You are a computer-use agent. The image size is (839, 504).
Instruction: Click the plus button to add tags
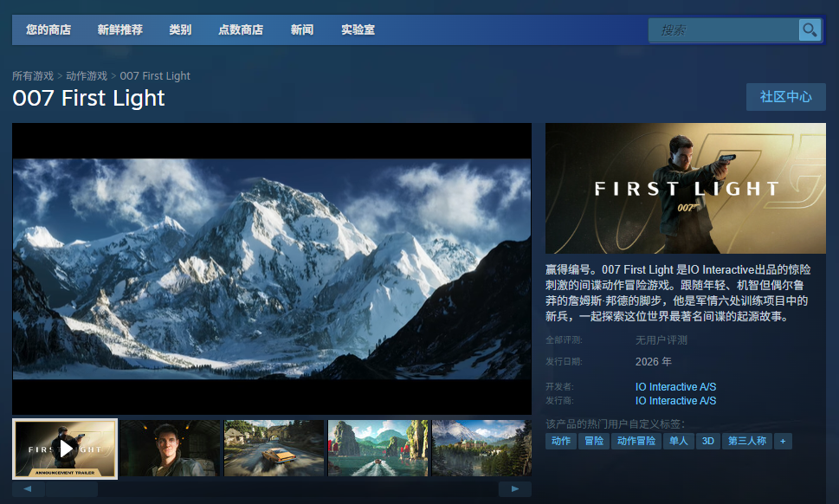coord(783,441)
